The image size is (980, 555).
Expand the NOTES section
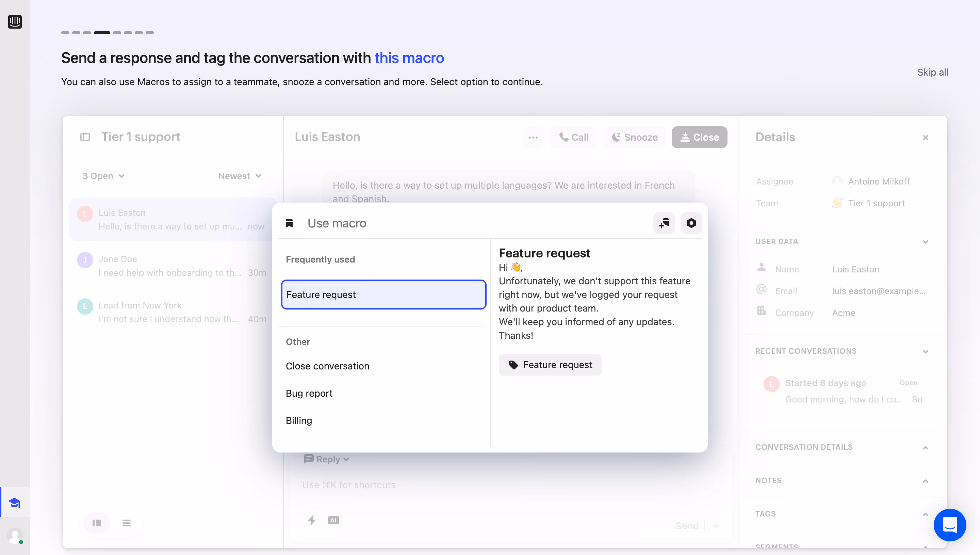926,481
